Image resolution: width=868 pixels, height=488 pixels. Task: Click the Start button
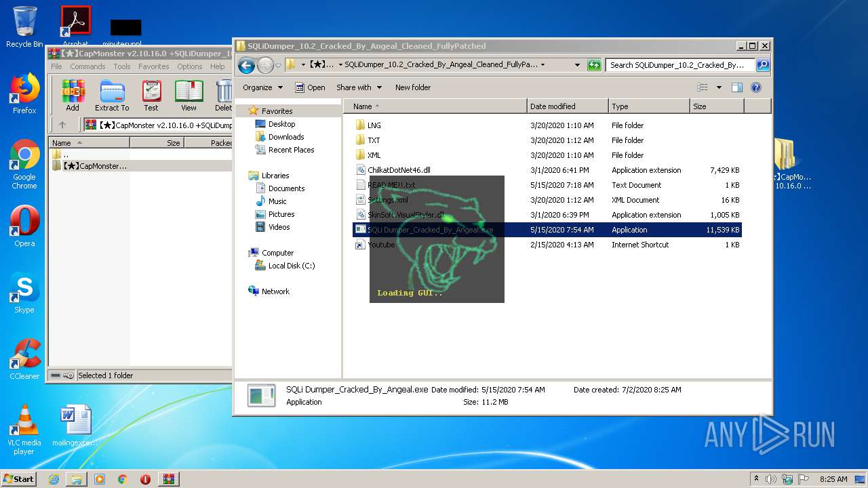pos(19,479)
